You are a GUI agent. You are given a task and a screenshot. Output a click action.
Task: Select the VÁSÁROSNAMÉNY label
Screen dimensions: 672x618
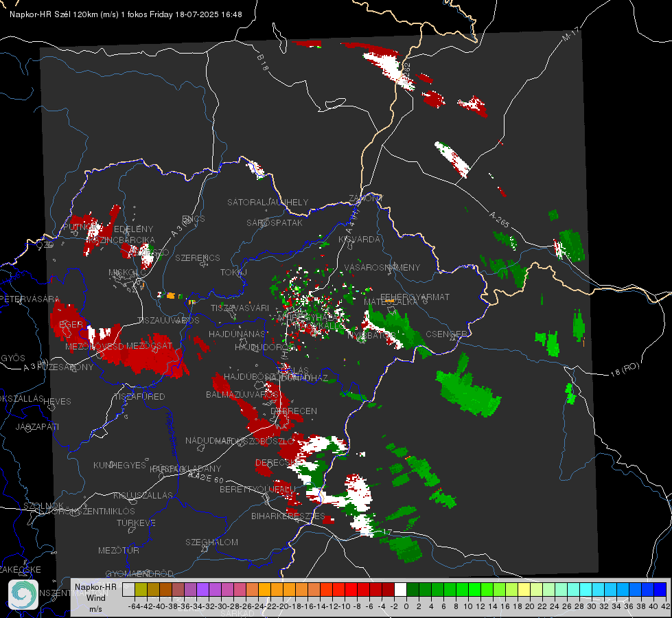382,267
